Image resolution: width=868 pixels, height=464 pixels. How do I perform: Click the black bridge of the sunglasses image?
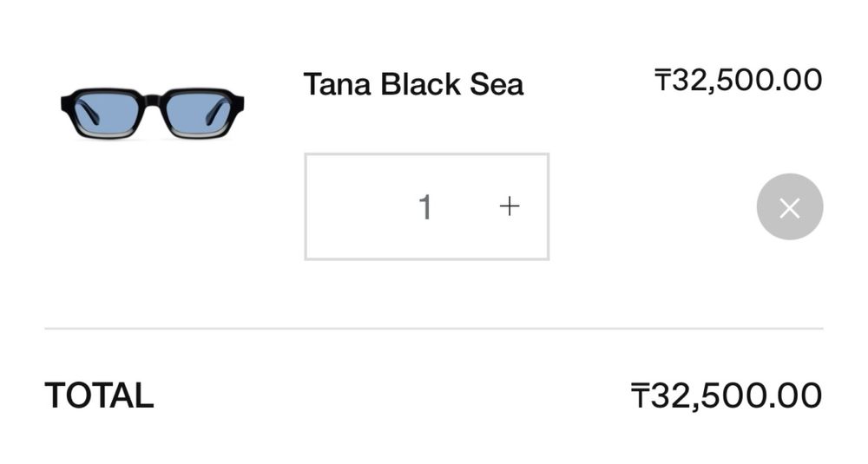click(x=152, y=101)
